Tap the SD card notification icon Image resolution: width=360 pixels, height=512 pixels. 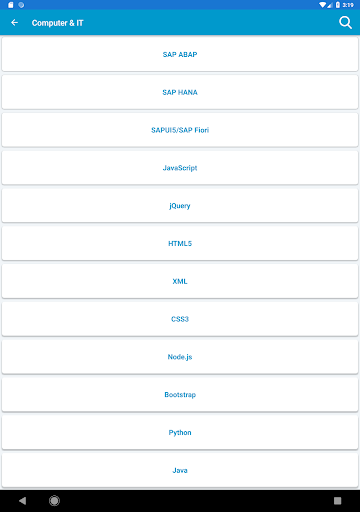[11, 5]
